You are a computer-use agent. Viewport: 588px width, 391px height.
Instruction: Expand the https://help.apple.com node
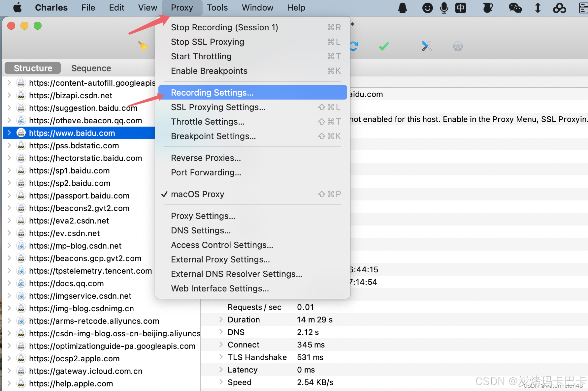coord(9,383)
